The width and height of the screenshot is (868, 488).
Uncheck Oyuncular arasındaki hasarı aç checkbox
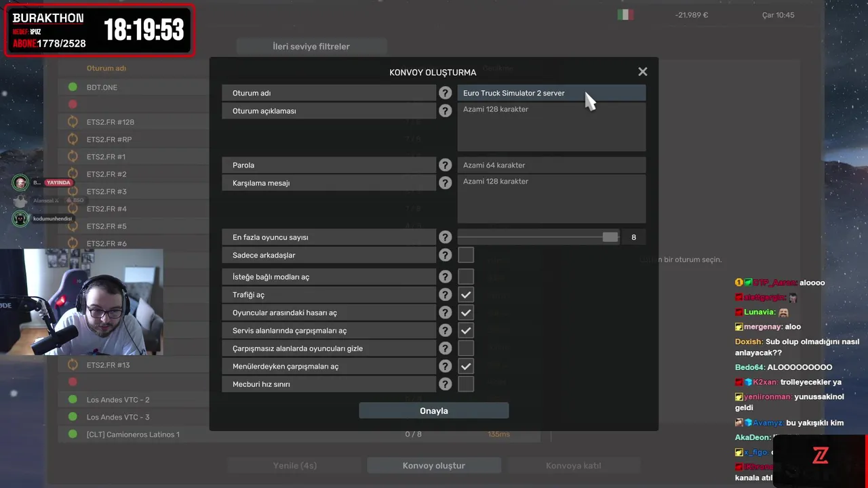click(466, 312)
